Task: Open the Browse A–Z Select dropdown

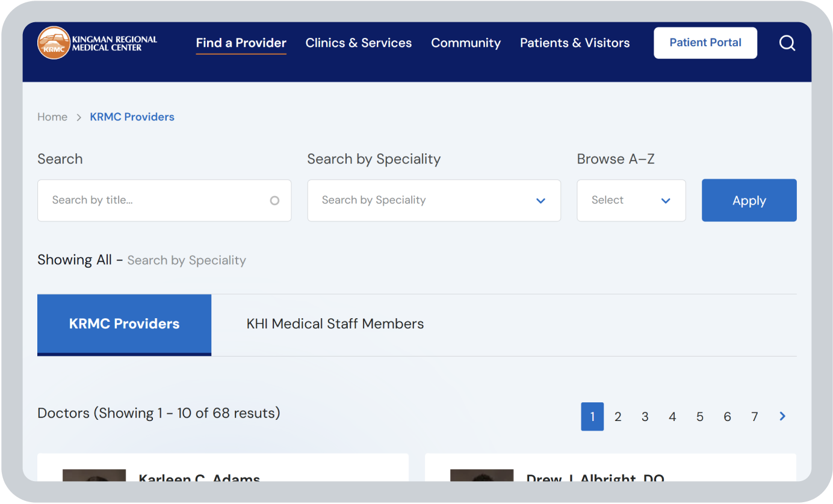Action: coord(631,200)
